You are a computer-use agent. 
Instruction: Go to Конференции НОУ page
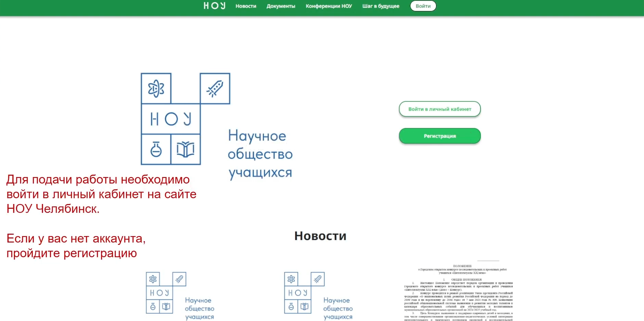pyautogui.click(x=328, y=6)
